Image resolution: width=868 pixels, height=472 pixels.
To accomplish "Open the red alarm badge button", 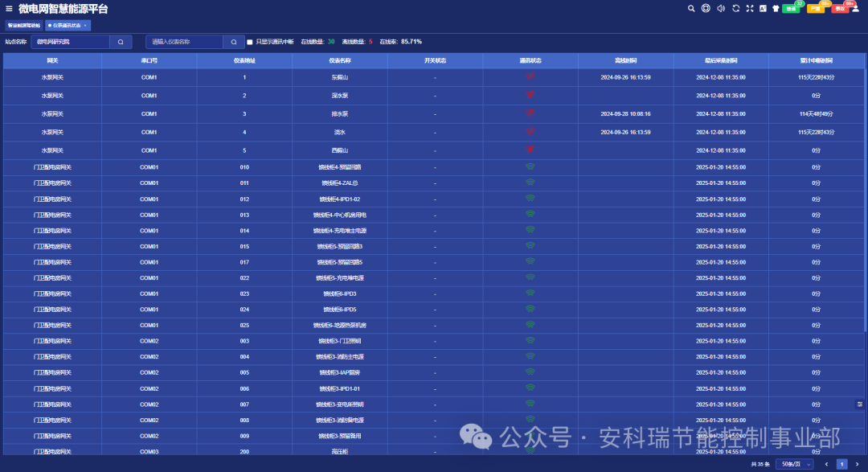I will pyautogui.click(x=841, y=8).
